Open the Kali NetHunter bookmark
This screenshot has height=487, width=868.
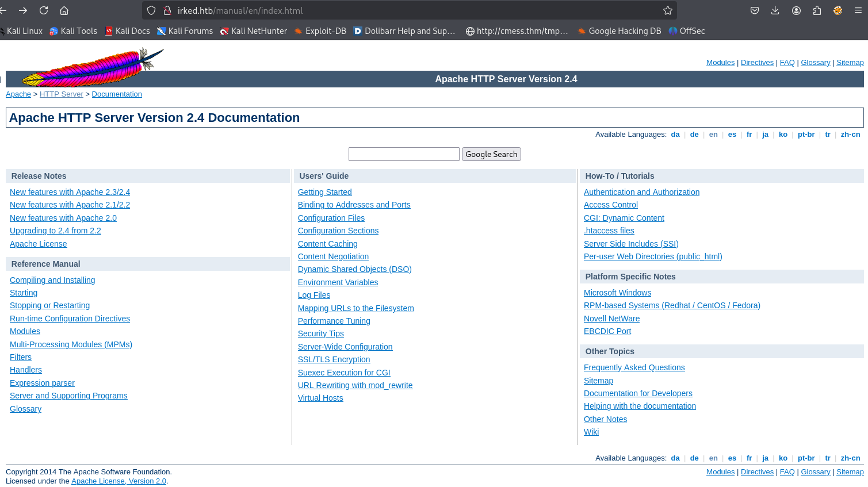click(x=254, y=31)
